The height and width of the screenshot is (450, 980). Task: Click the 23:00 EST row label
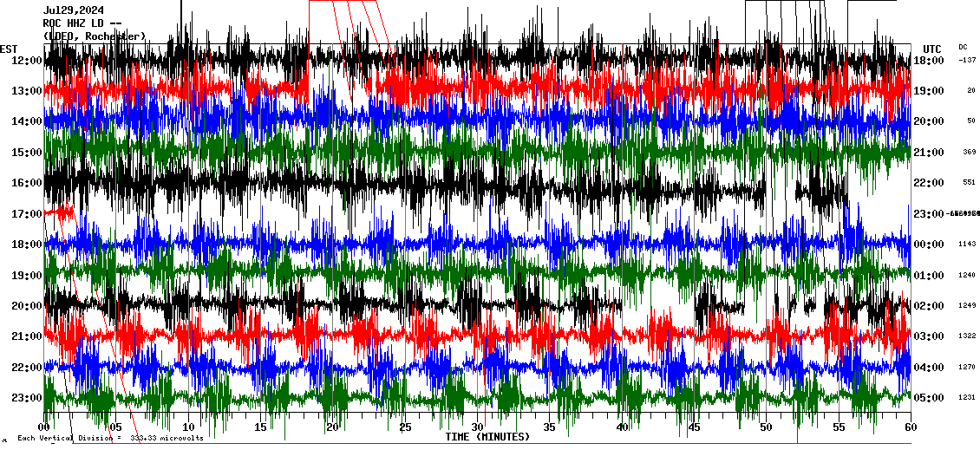pyautogui.click(x=27, y=398)
